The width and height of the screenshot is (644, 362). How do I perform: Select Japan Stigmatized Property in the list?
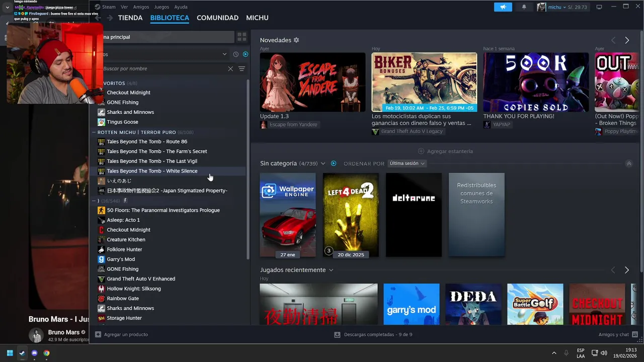pos(167,191)
